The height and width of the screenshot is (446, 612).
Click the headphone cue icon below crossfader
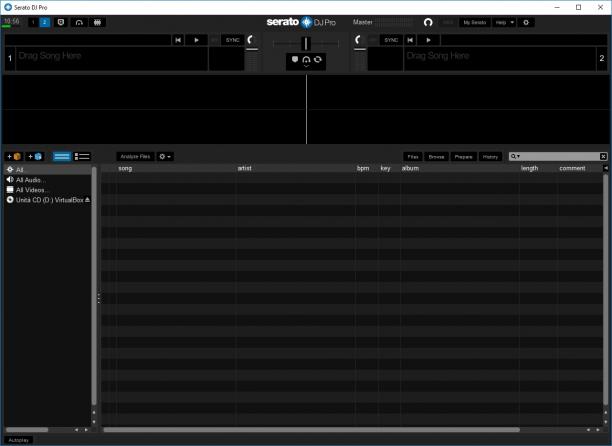point(306,60)
